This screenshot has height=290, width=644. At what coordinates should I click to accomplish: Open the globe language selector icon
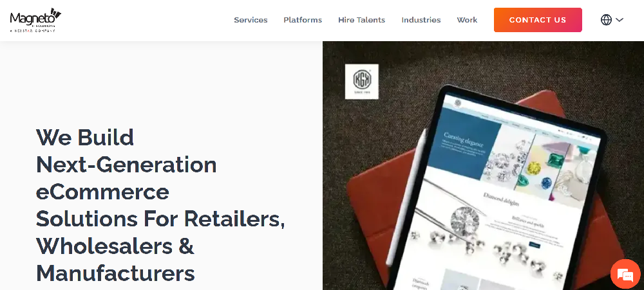[606, 20]
